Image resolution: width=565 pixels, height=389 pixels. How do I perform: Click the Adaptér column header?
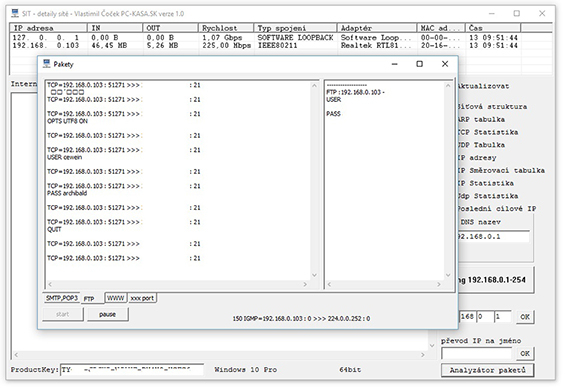tap(377, 28)
